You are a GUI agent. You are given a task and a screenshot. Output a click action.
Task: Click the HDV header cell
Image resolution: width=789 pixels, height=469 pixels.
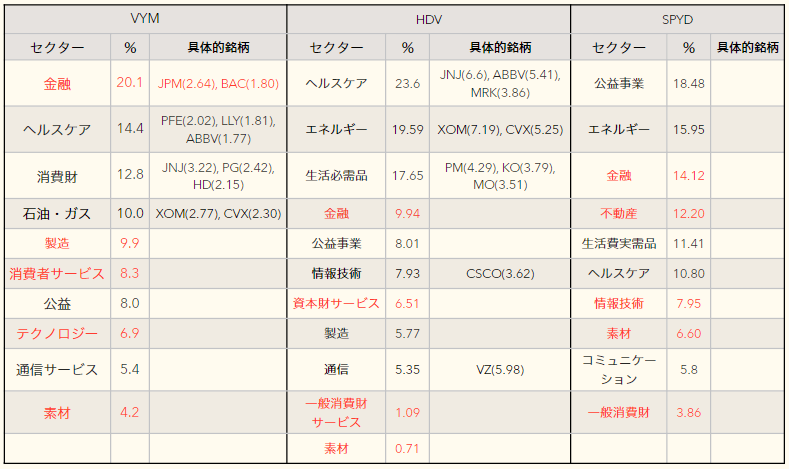click(x=429, y=19)
